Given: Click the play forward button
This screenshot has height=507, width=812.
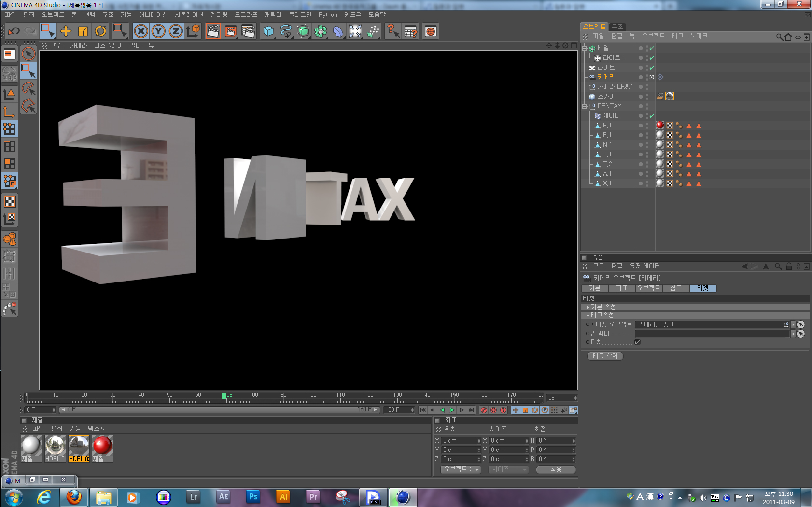Looking at the screenshot, I should point(452,410).
